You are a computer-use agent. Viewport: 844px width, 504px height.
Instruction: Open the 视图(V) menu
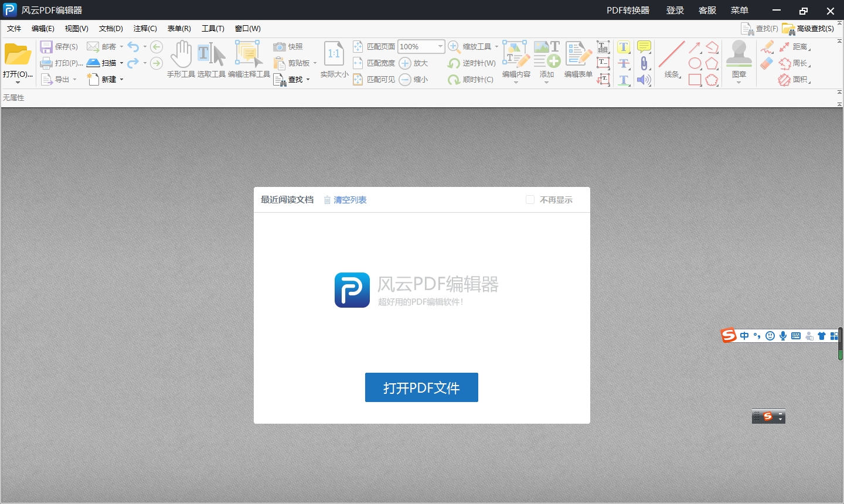pyautogui.click(x=77, y=29)
